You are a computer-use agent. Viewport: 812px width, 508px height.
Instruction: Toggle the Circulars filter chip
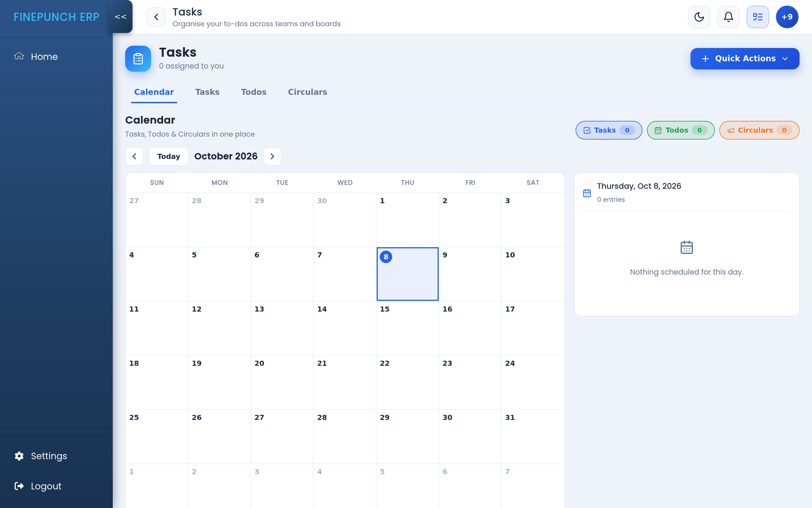point(759,130)
